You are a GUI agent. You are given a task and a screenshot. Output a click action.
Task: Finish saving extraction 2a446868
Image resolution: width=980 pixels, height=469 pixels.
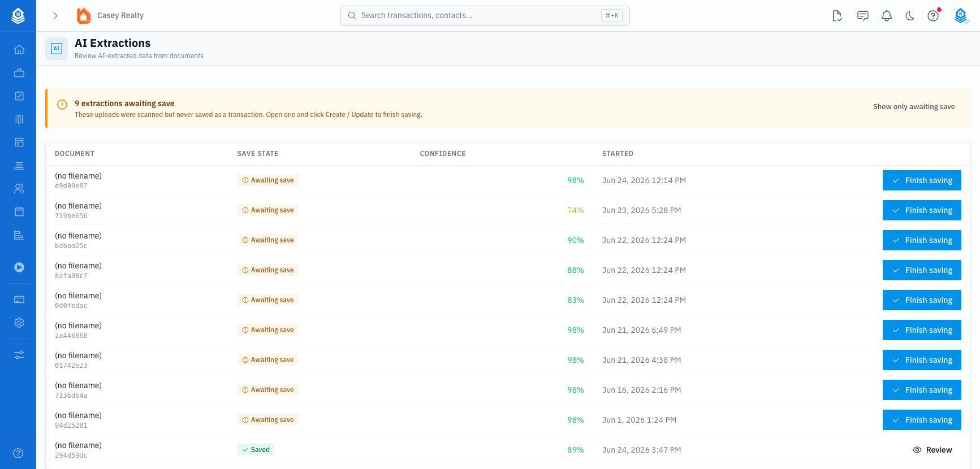[922, 330]
